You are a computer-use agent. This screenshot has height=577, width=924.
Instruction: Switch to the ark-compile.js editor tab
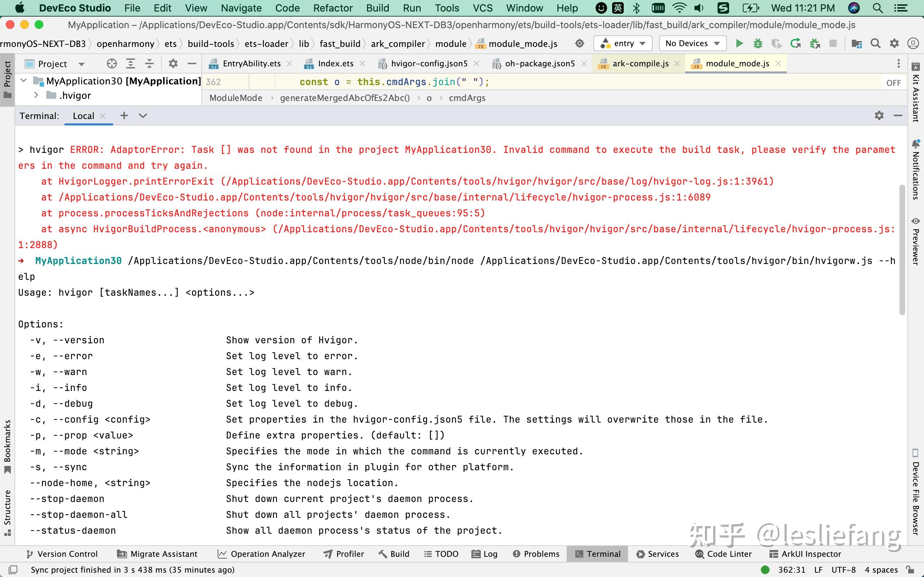pos(640,64)
